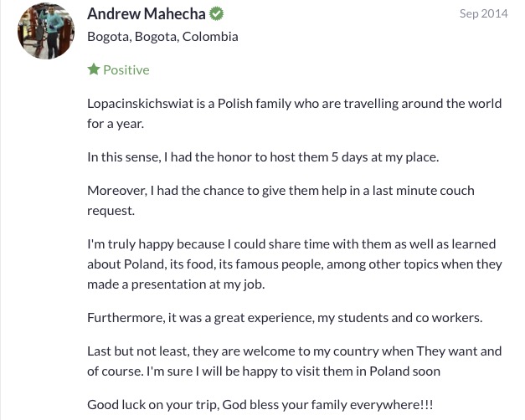Click the line starting 'Last but not least'

[x=294, y=351]
